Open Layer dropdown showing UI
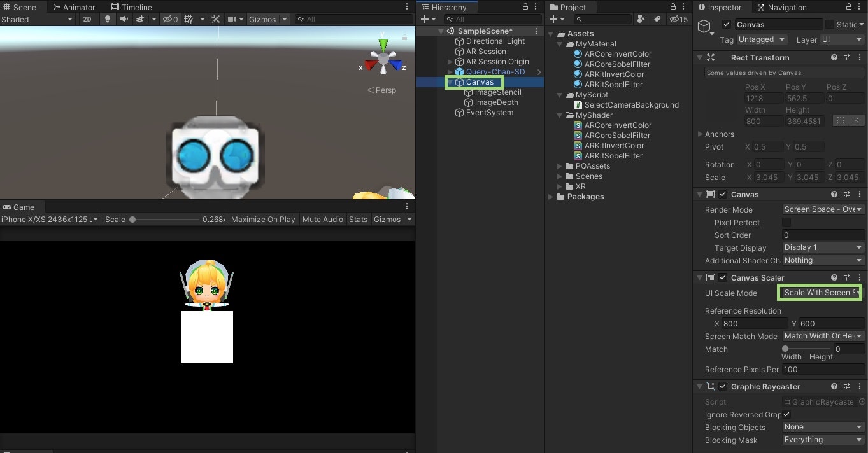 (x=842, y=39)
